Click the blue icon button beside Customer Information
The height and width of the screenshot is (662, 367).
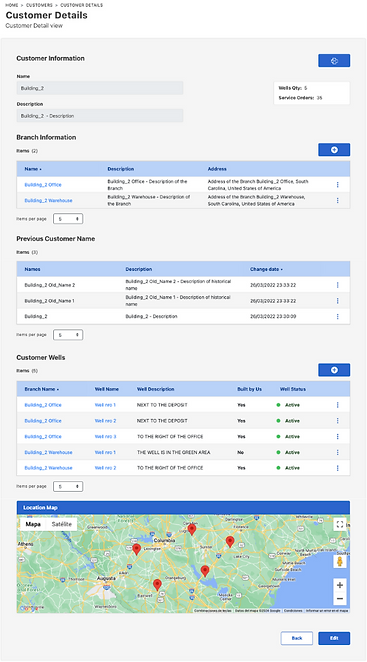click(x=334, y=60)
